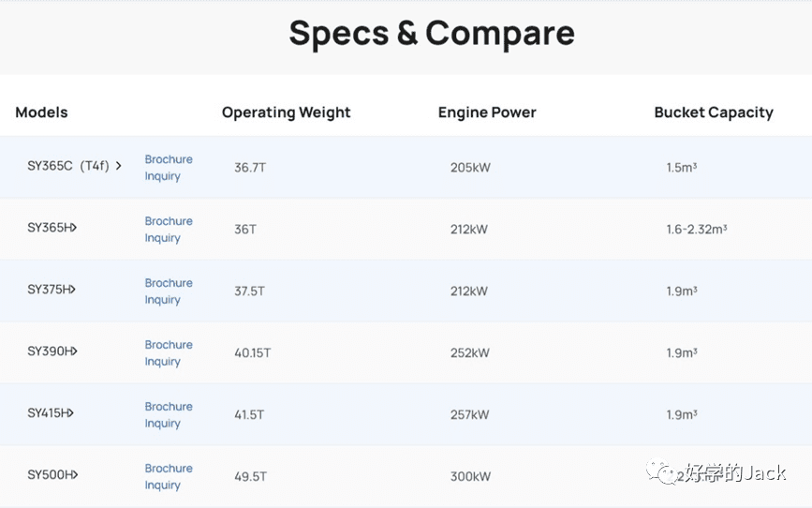Click the Engine Power column header
This screenshot has width=812, height=508.
click(487, 112)
